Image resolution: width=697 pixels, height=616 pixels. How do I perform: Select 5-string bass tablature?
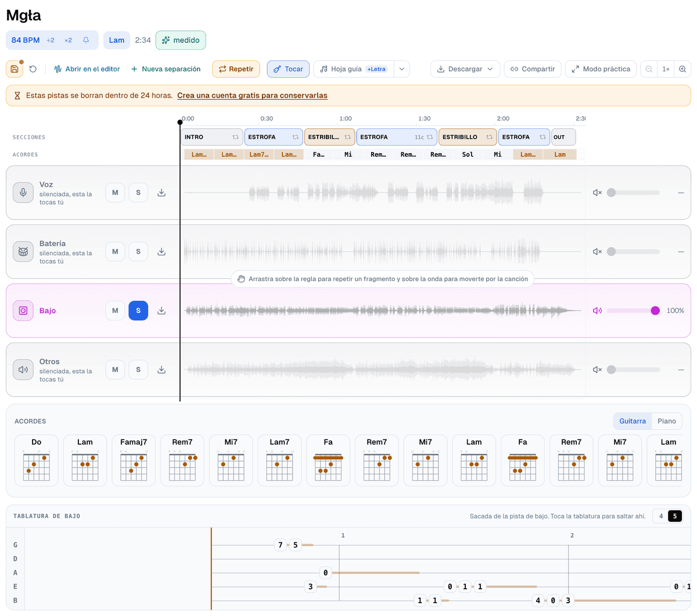[x=675, y=516]
